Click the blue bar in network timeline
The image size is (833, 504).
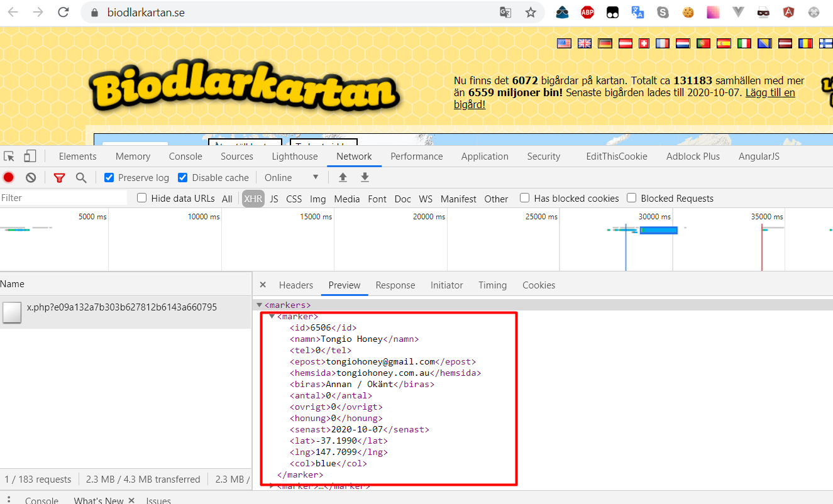point(659,231)
